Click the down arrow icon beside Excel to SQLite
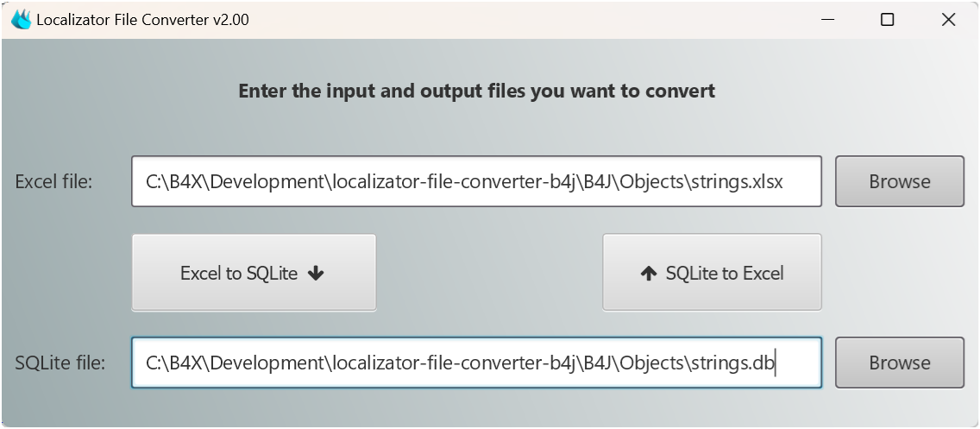Viewport: 980px width, 429px height. [316, 274]
